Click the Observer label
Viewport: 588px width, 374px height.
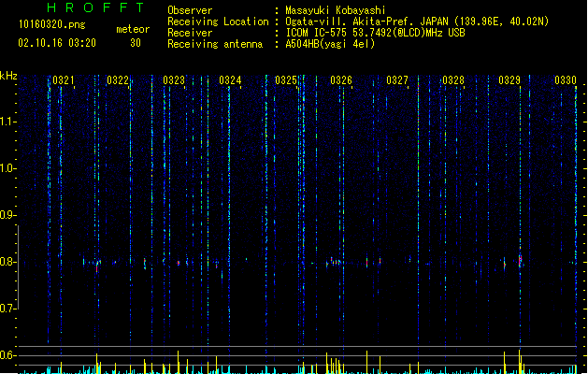point(190,10)
